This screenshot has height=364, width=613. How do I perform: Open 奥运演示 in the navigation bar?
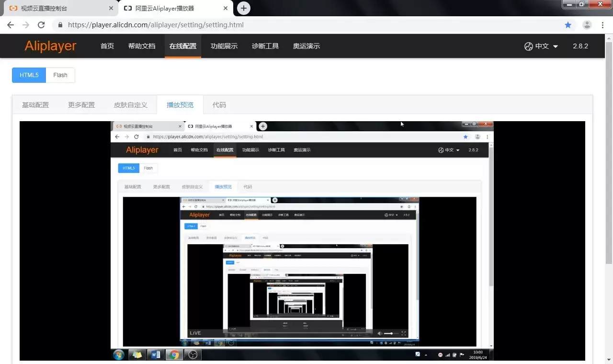(306, 46)
